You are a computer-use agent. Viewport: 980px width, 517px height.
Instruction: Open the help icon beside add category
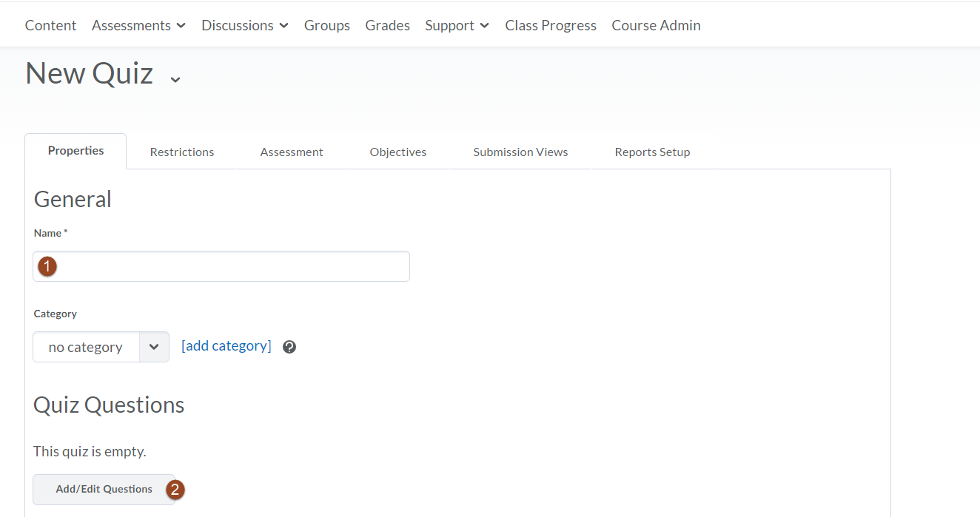[289, 347]
